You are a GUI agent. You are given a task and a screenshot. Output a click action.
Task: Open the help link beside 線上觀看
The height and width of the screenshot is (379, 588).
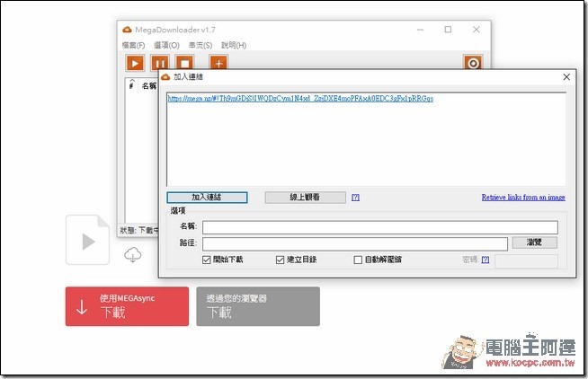(355, 198)
